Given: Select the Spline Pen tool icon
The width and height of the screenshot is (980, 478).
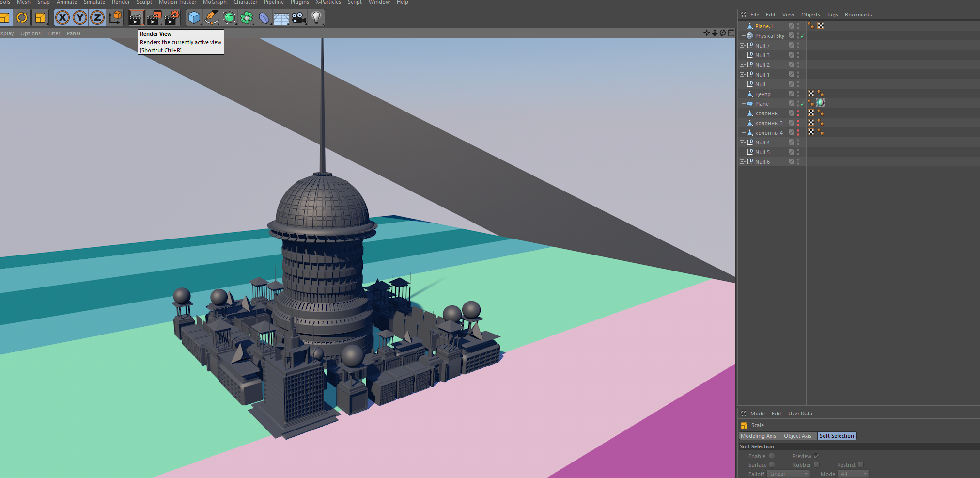Looking at the screenshot, I should tap(212, 18).
